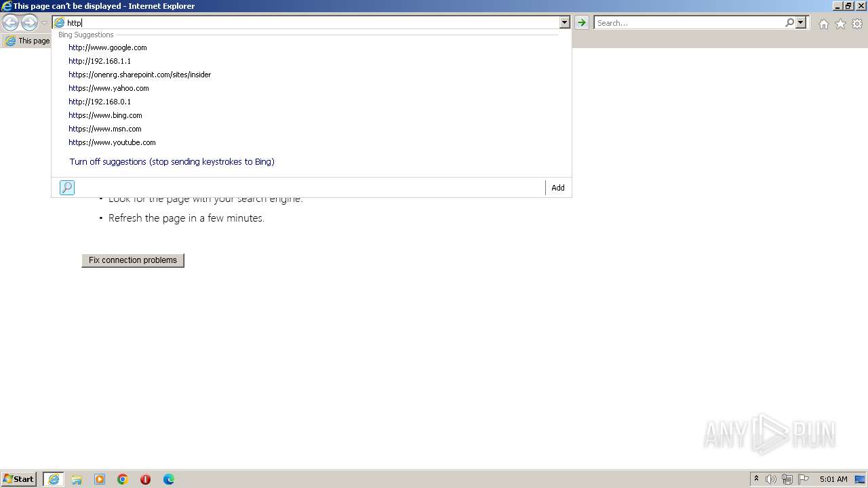Expand the address bar autocomplete arrow
The image size is (868, 488).
tap(564, 22)
